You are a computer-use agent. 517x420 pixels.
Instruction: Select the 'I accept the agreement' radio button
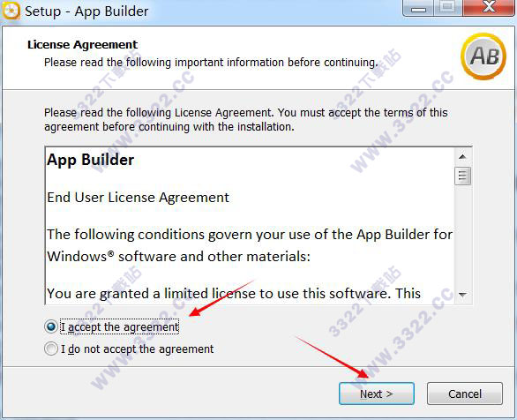(x=51, y=326)
